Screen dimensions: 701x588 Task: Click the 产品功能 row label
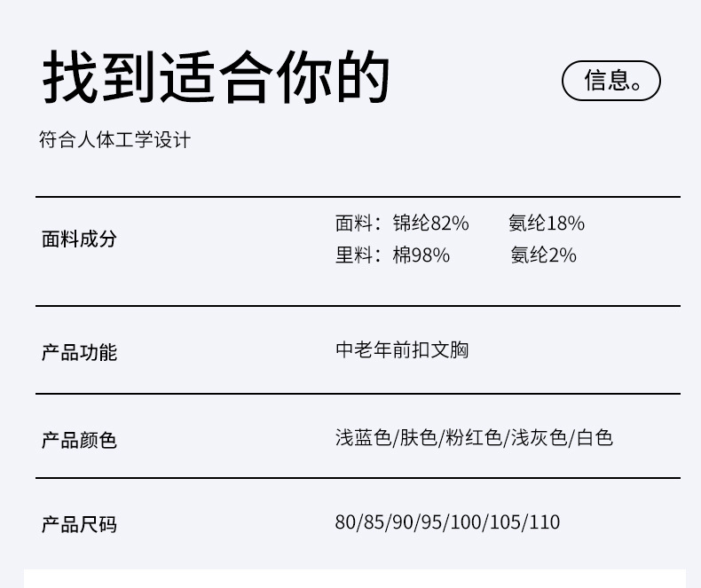coord(79,353)
